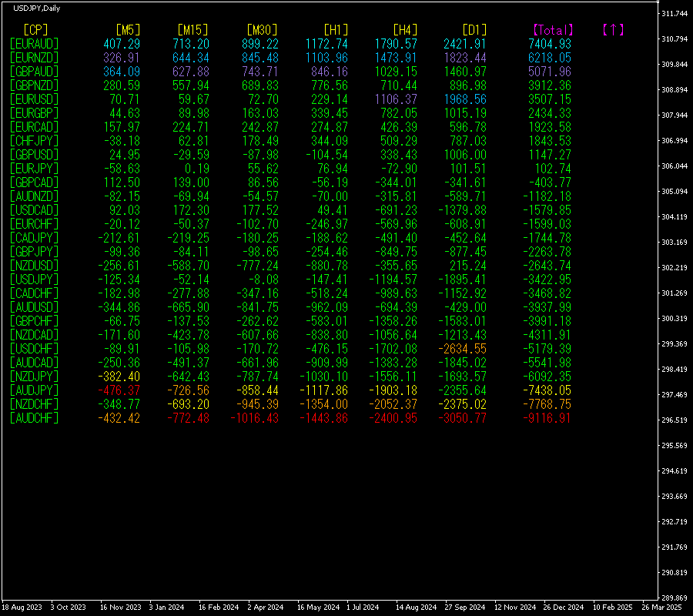The height and width of the screenshot is (616, 693).
Task: Pick the [GBPUSD] pair label
Action: pyautogui.click(x=34, y=155)
